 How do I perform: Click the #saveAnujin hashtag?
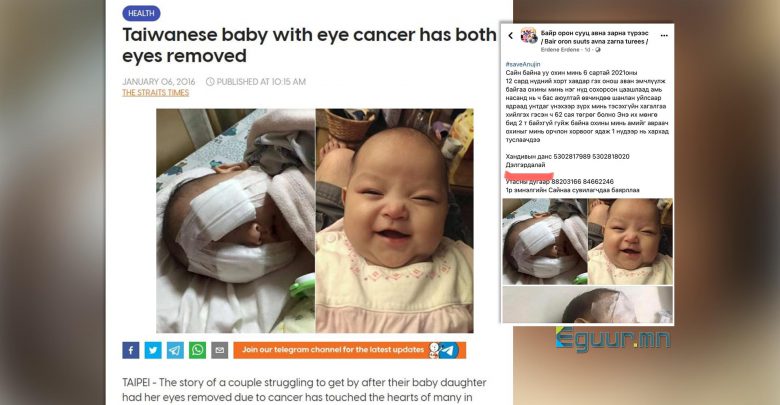coord(523,64)
